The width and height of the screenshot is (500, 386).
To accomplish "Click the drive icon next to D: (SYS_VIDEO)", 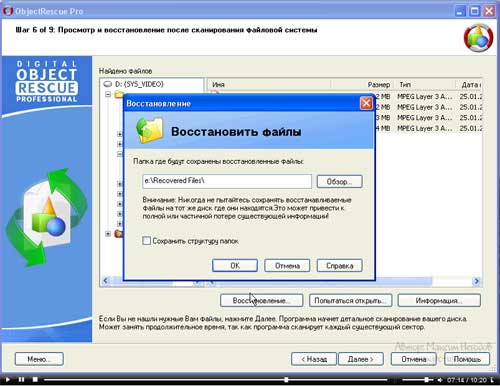I will point(108,84).
